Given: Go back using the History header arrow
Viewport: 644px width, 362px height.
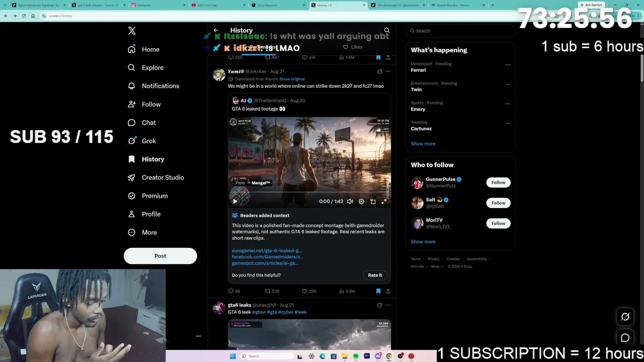Looking at the screenshot, I should click(216, 31).
